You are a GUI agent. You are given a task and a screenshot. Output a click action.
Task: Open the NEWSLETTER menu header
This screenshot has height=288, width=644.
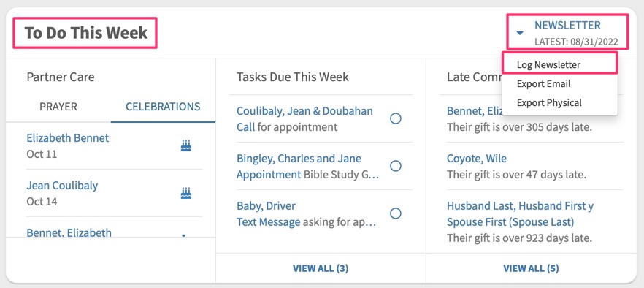click(x=567, y=26)
